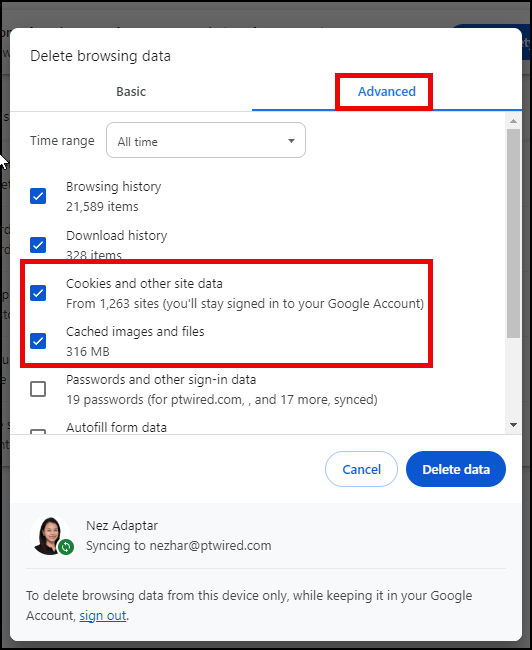Click 'Syncing to nezhar@ptwired.com' text
This screenshot has height=650, width=532.
[x=178, y=546]
